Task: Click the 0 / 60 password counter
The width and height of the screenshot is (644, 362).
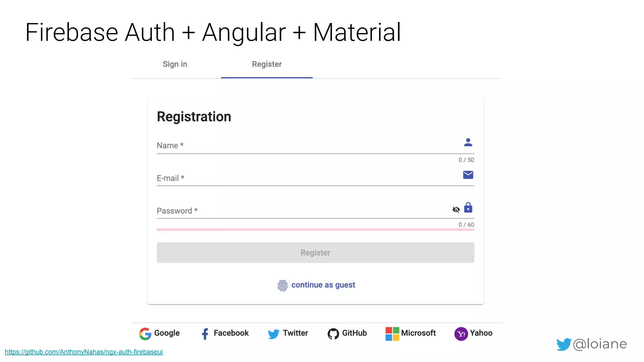Action: (x=466, y=225)
